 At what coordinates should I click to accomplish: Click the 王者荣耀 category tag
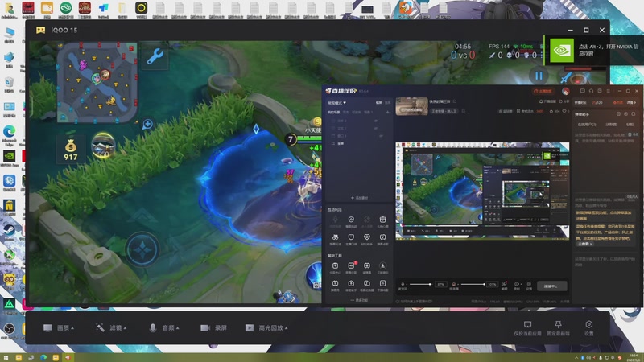coord(444,111)
